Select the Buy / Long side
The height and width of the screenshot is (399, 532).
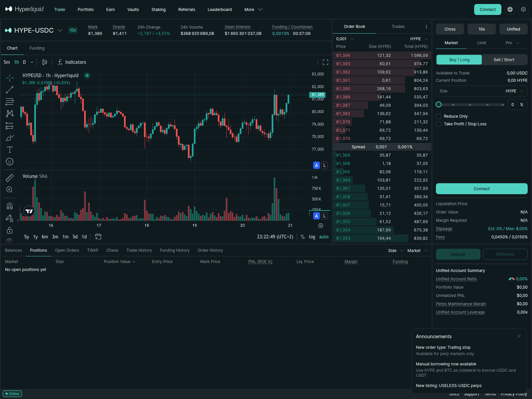pos(459,60)
